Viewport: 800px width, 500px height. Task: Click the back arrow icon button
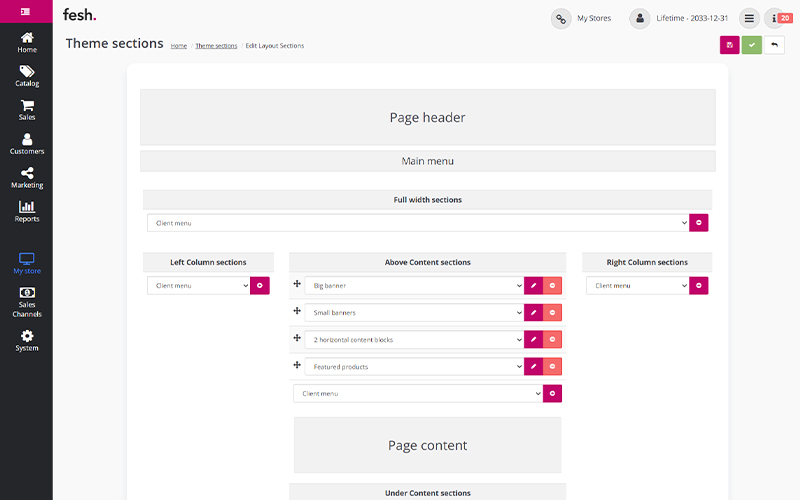(x=774, y=45)
